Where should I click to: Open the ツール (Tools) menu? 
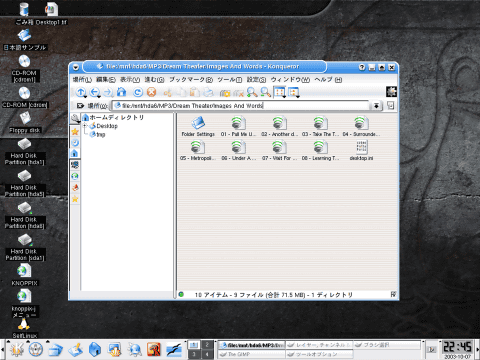point(230,80)
